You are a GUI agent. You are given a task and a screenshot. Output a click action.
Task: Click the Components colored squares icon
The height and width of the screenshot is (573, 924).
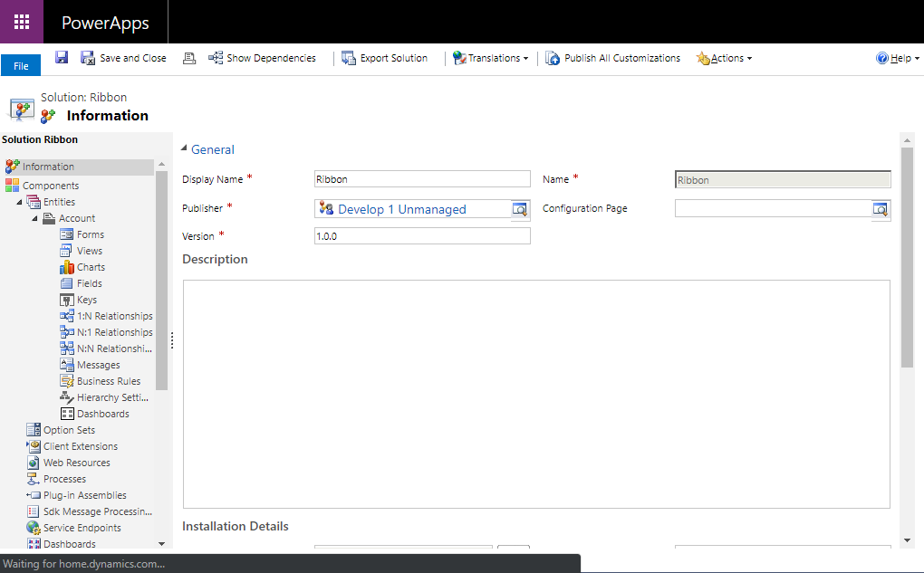(13, 186)
